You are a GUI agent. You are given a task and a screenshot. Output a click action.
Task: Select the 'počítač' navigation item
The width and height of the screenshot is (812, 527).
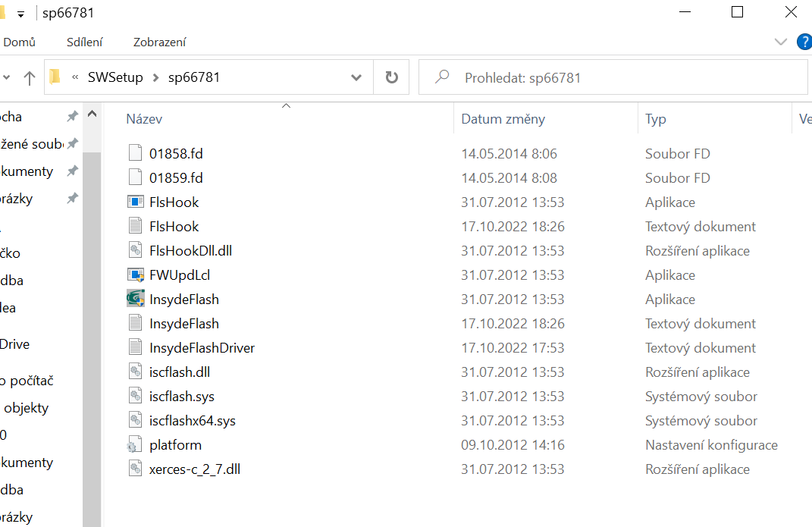(x=27, y=381)
